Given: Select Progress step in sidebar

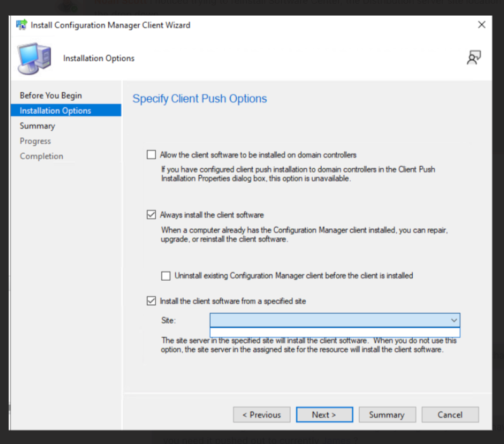Looking at the screenshot, I should (x=35, y=141).
